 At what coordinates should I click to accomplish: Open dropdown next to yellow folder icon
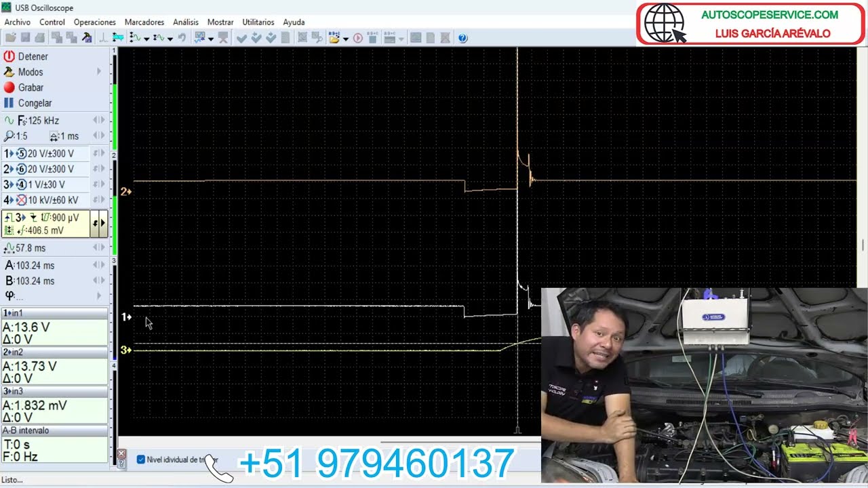(x=346, y=39)
